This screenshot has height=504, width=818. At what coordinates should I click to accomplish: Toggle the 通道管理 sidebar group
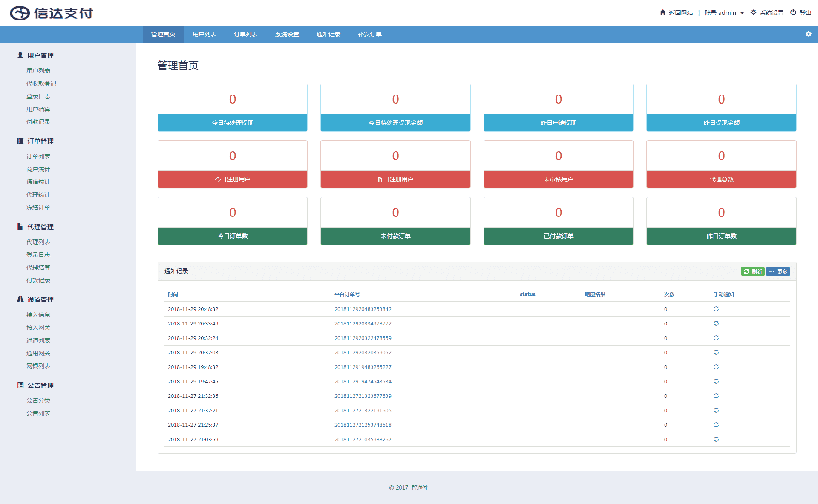point(40,300)
